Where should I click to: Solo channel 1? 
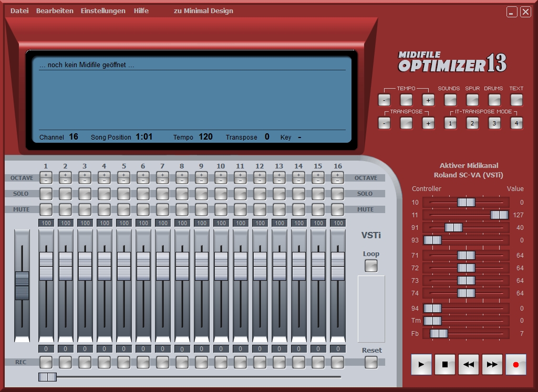[x=46, y=193]
